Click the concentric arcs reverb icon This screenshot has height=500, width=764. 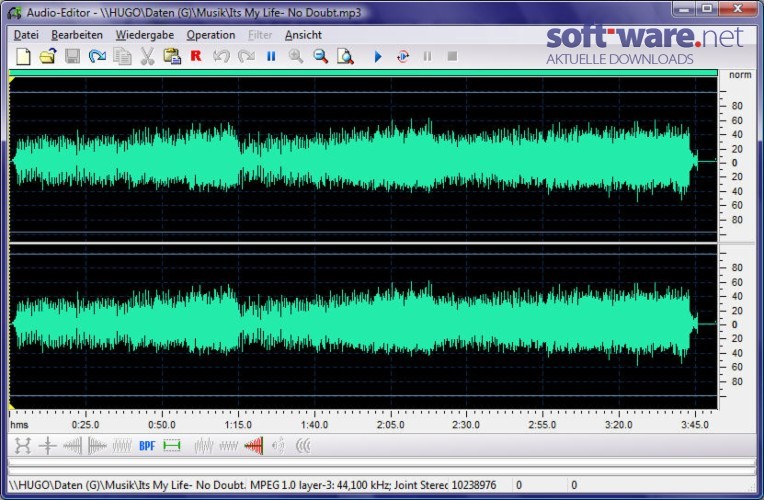click(x=303, y=445)
